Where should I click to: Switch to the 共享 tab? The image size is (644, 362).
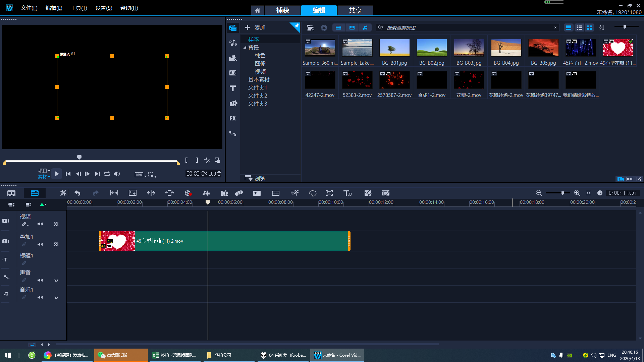[x=355, y=10]
